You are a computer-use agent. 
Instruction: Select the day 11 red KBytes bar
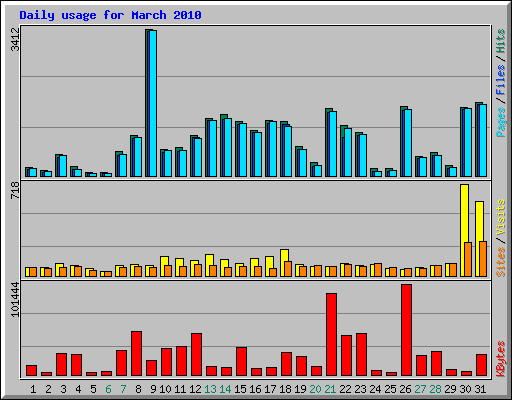(181, 361)
